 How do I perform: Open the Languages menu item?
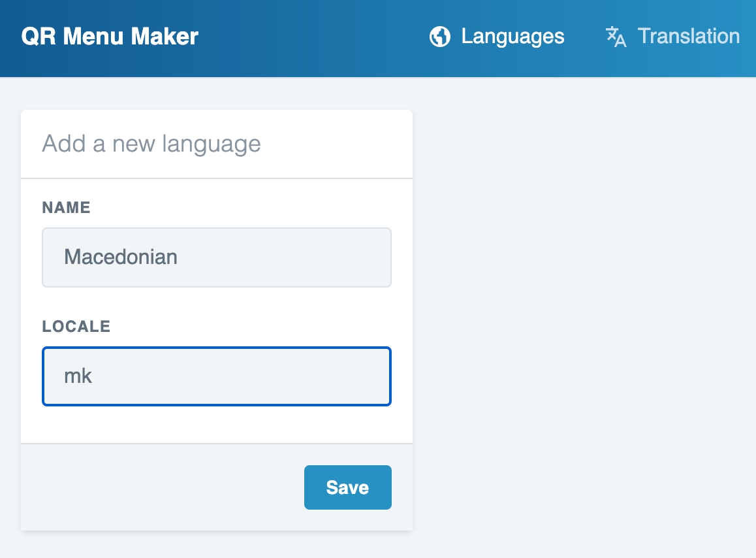pos(512,37)
